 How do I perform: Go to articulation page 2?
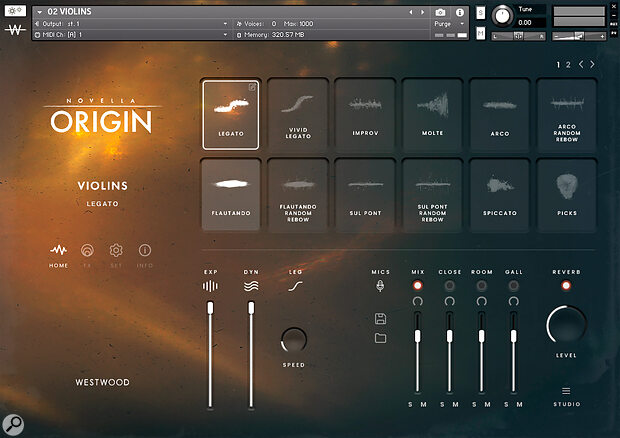(x=568, y=64)
